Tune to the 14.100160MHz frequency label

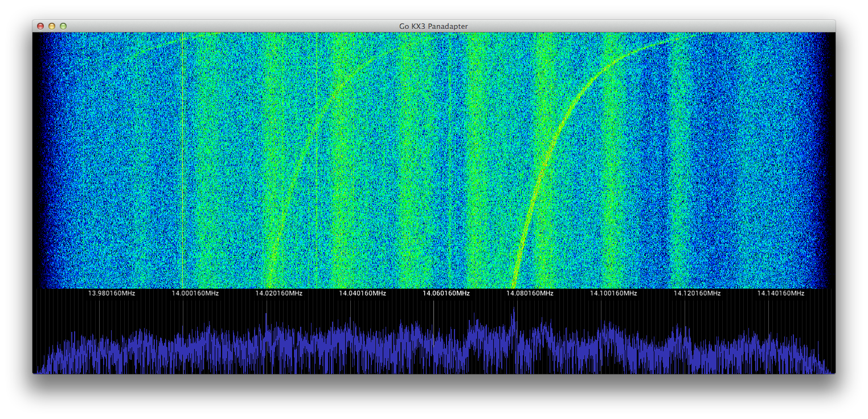(x=613, y=293)
